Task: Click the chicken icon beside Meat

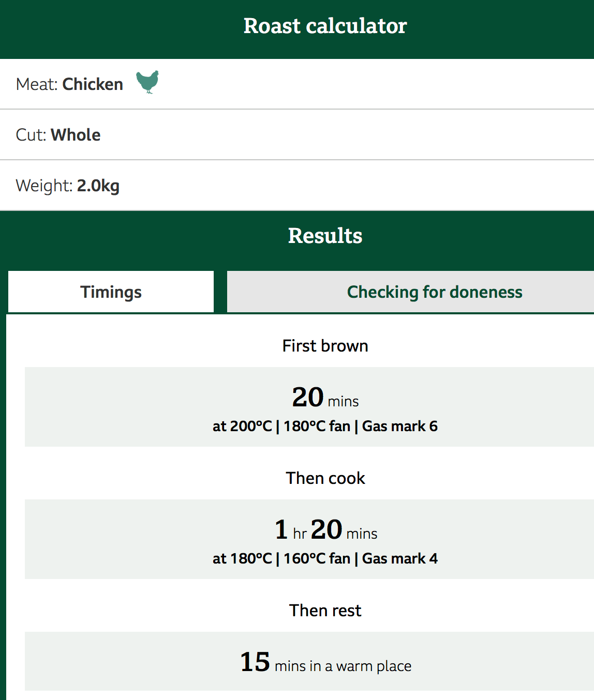Action: pos(147,82)
